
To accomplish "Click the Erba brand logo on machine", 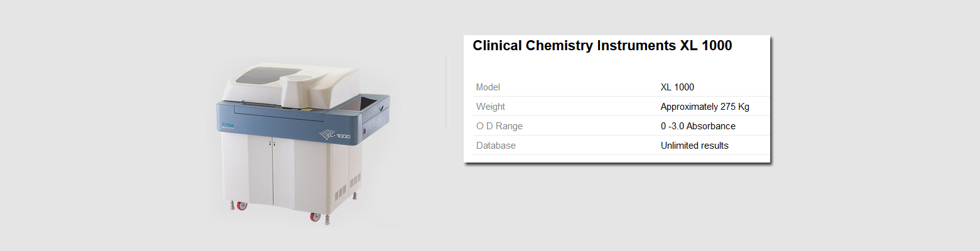I will (227, 127).
